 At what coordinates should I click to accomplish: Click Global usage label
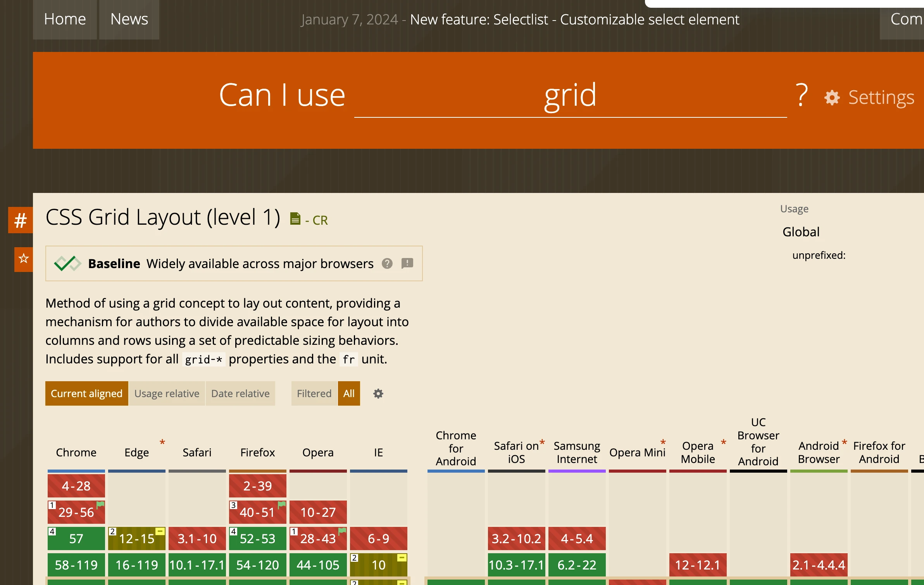(801, 232)
